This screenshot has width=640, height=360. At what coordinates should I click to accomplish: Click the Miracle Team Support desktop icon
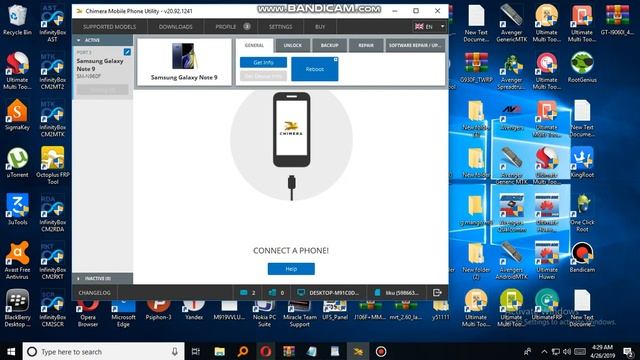300,313
